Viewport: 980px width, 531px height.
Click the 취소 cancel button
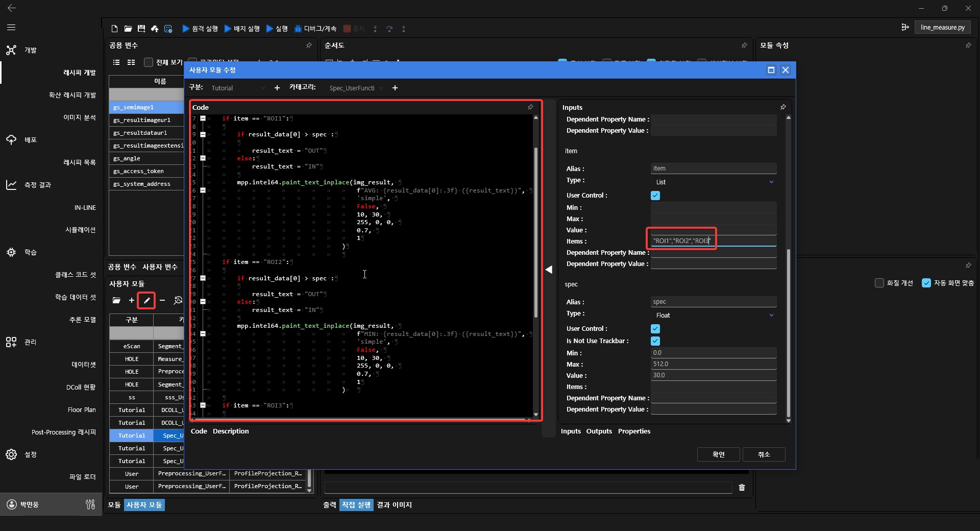point(764,454)
